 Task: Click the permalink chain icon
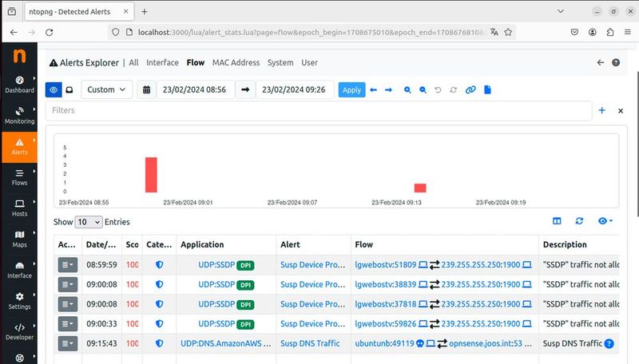point(470,90)
